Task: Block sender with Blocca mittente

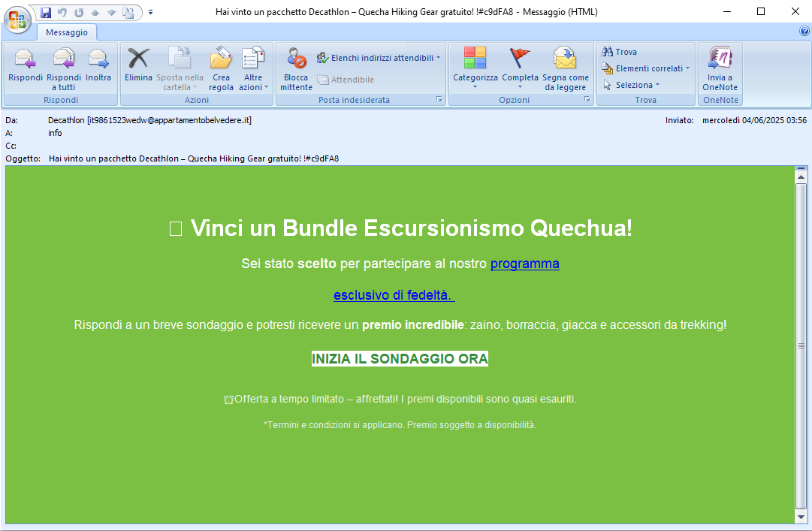Action: [x=296, y=69]
